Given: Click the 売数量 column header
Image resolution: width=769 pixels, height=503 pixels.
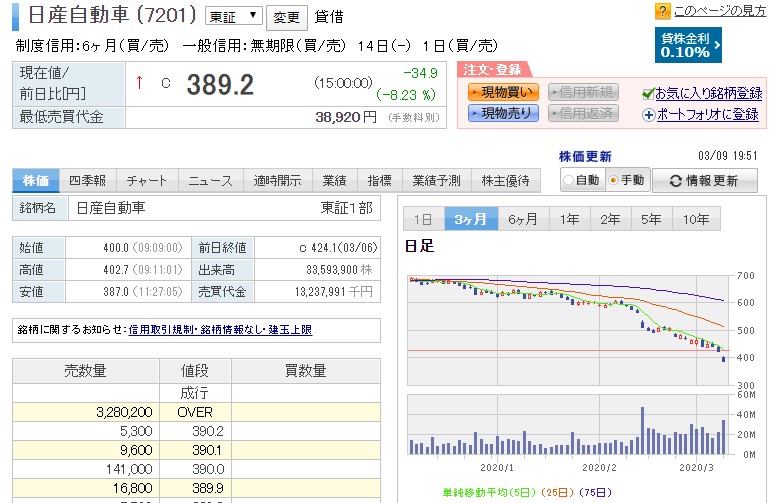Looking at the screenshot, I should pos(86,371).
